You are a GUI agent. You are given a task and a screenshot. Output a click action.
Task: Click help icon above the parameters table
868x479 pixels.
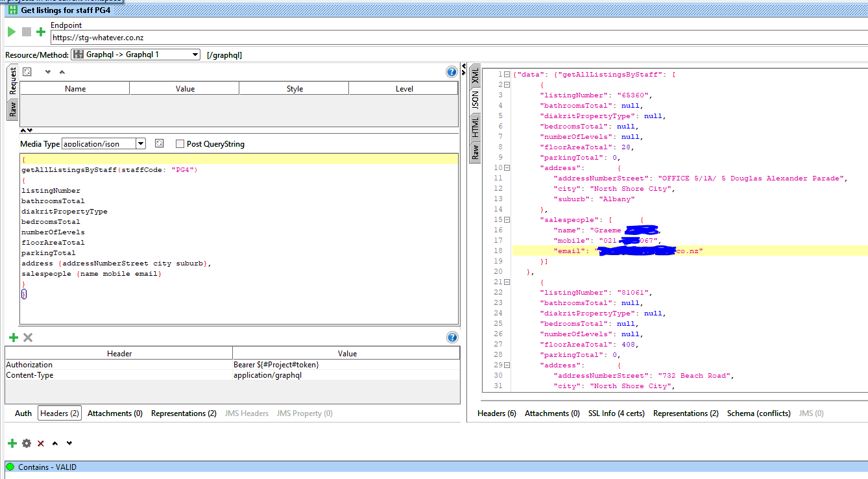[452, 72]
